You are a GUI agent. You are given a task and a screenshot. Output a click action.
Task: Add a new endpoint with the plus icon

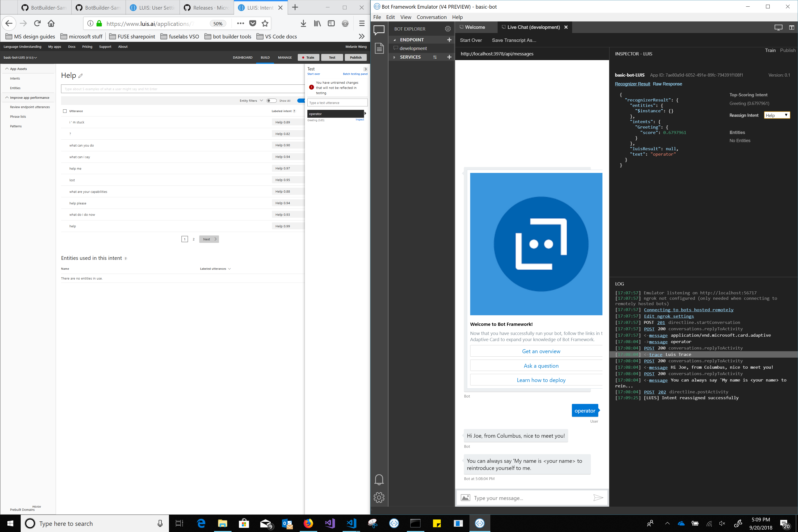[x=449, y=40]
